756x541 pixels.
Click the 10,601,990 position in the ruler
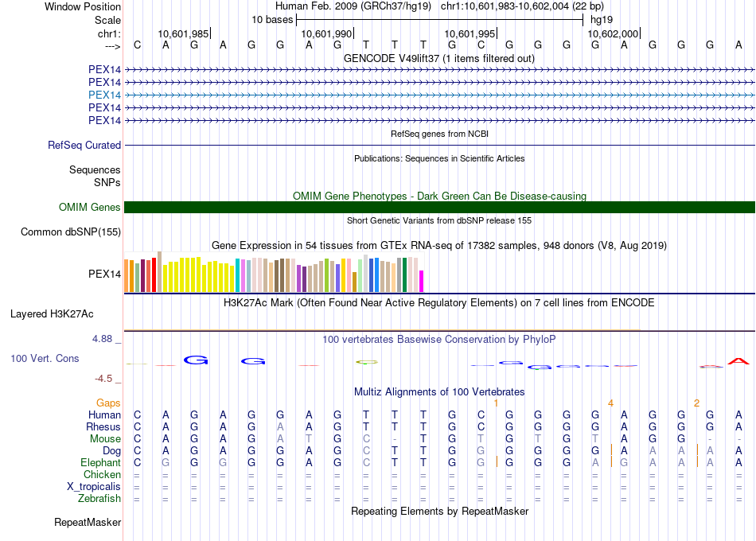327,33
